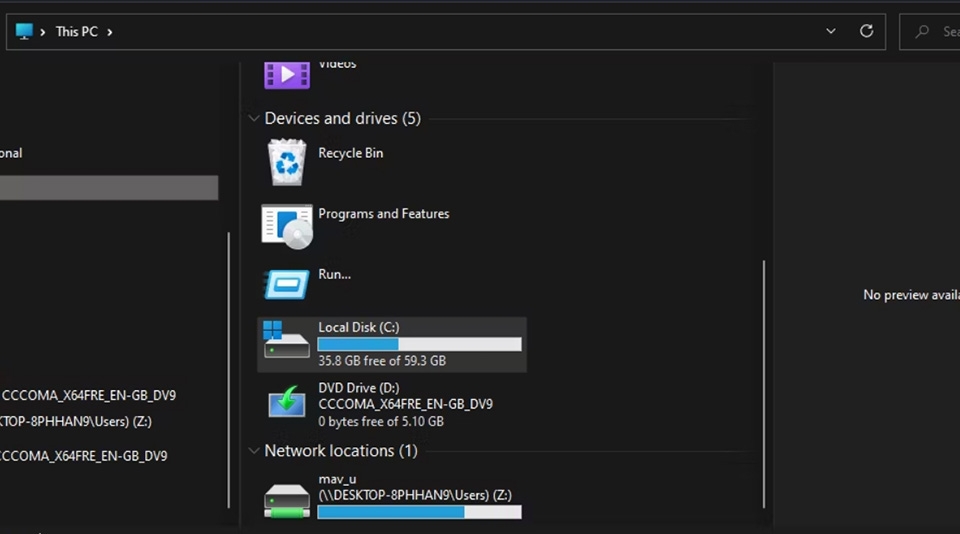Click the Local Disk (C:) usage bar
960x534 pixels.
point(419,344)
